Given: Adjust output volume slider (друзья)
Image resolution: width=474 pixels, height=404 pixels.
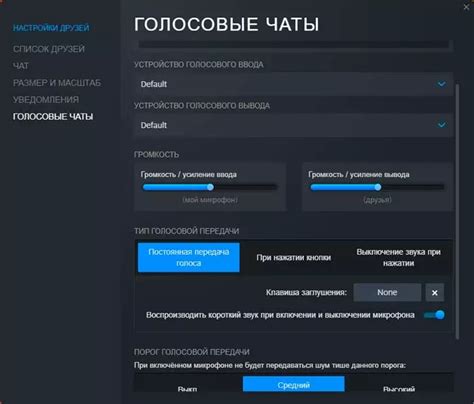Looking at the screenshot, I should tap(377, 187).
